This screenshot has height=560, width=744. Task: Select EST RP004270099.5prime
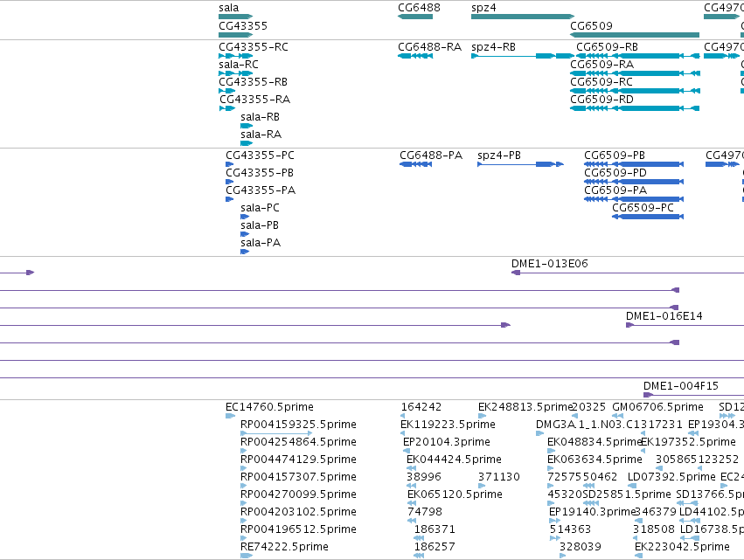(243, 503)
